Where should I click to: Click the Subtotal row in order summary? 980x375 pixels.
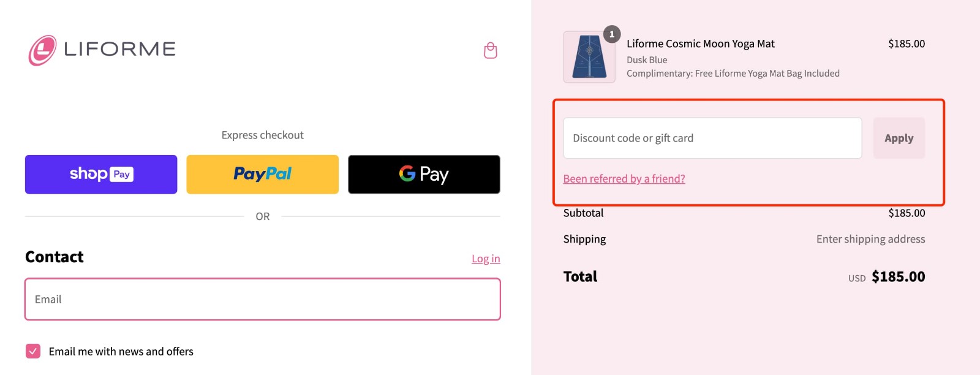583,213
